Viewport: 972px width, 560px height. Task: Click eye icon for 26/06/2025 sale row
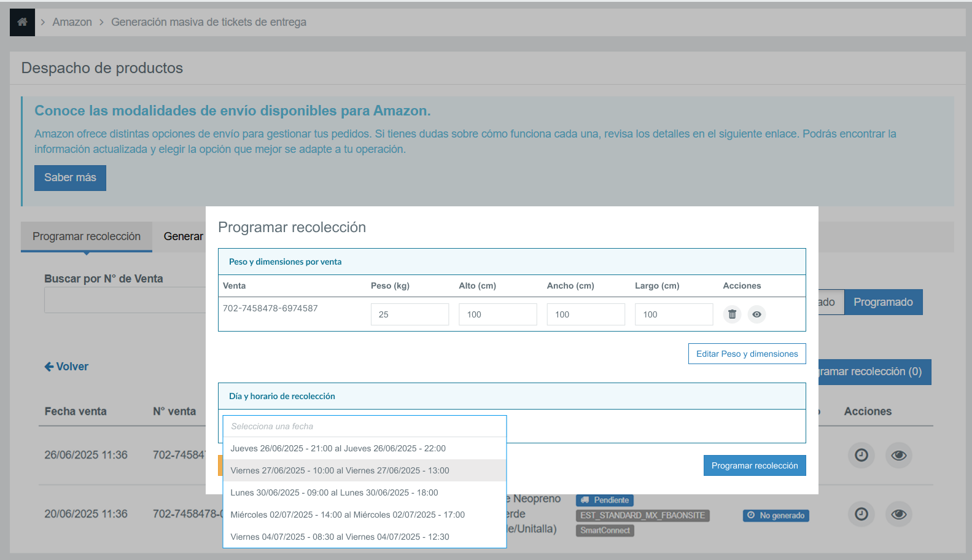(898, 455)
